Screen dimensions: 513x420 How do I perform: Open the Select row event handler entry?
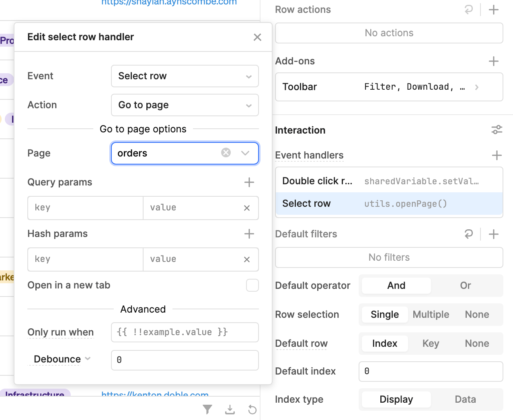pos(389,204)
